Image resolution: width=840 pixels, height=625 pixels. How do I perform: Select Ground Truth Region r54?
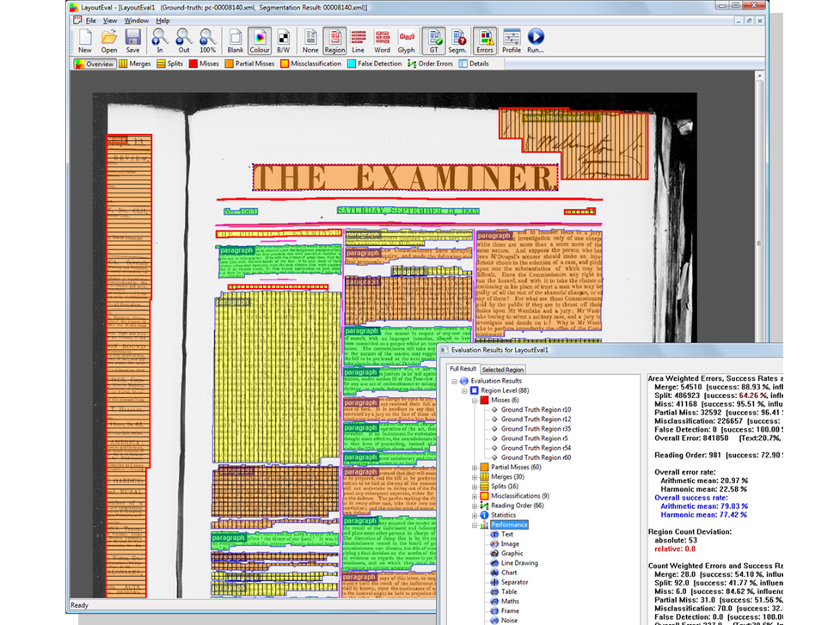point(536,448)
